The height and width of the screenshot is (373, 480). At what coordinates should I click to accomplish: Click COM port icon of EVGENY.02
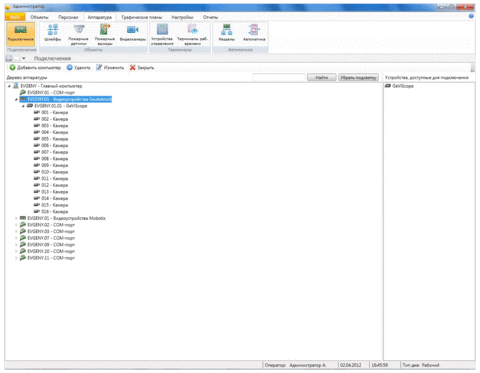tap(23, 225)
